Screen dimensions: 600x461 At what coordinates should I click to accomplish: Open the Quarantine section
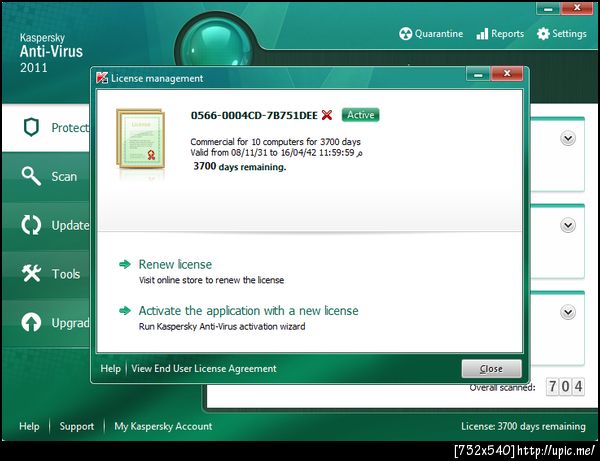point(431,34)
